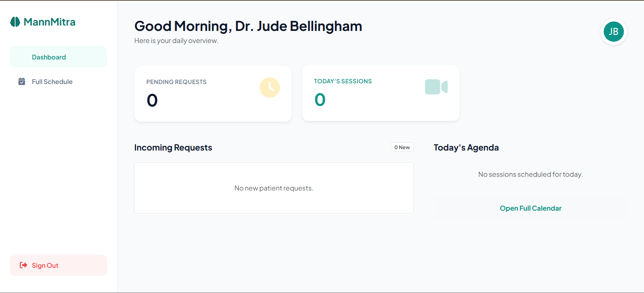The width and height of the screenshot is (644, 293).
Task: Click the Today's Agenda heading
Action: tap(466, 148)
